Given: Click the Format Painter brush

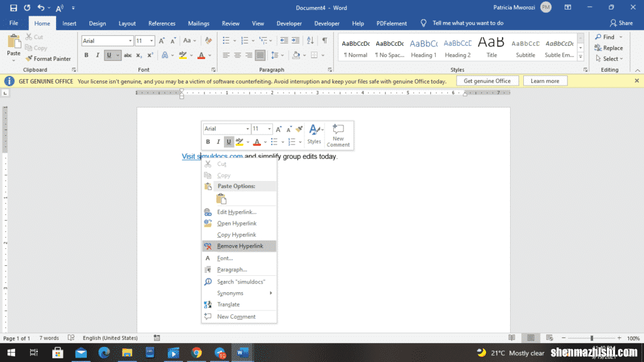Looking at the screenshot, I should point(48,58).
